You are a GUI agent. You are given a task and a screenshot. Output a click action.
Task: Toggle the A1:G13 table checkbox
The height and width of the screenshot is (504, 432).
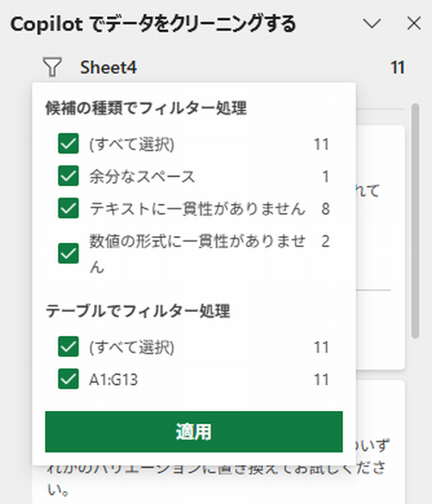(68, 379)
